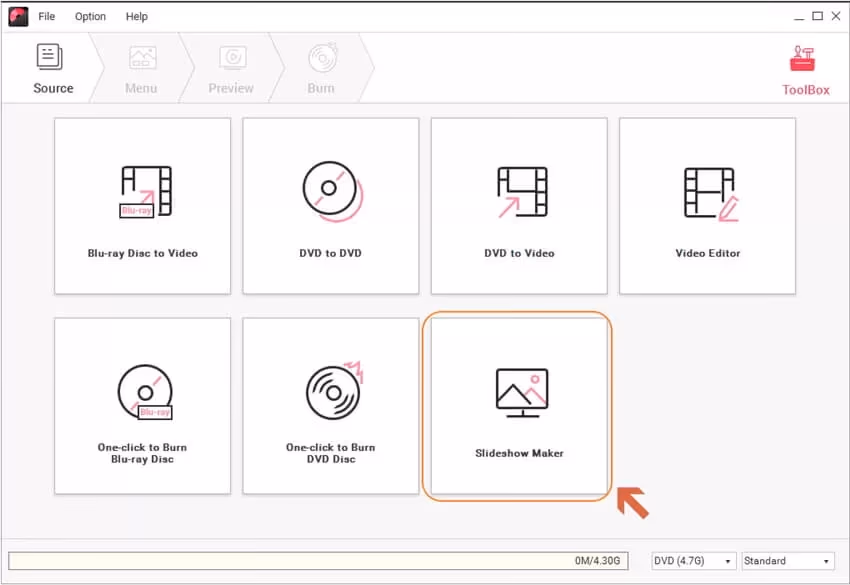Open the Standard quality dropdown
Viewport: 850px width, 585px height.
[782, 560]
